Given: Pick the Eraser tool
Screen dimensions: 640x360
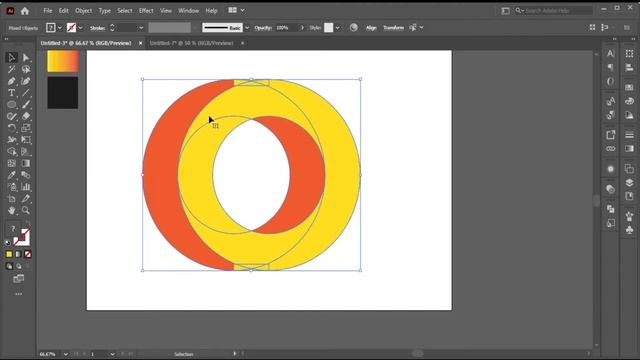Looking at the screenshot, I should [26, 116].
